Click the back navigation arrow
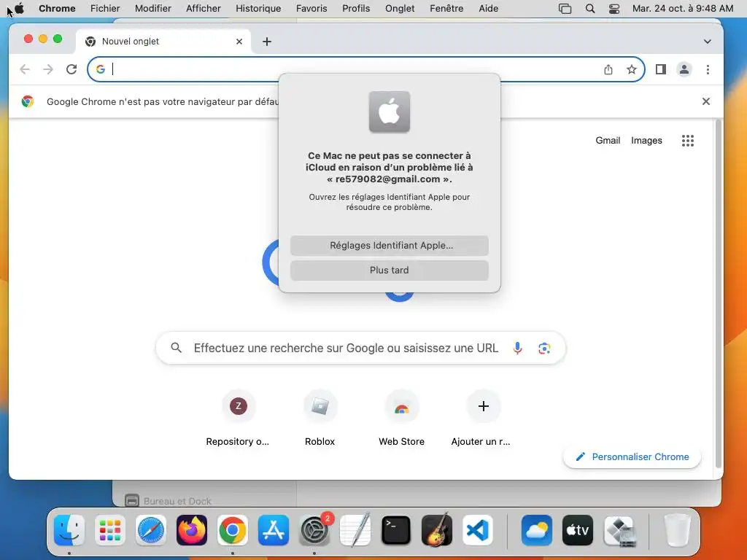The image size is (747, 560). (x=25, y=69)
